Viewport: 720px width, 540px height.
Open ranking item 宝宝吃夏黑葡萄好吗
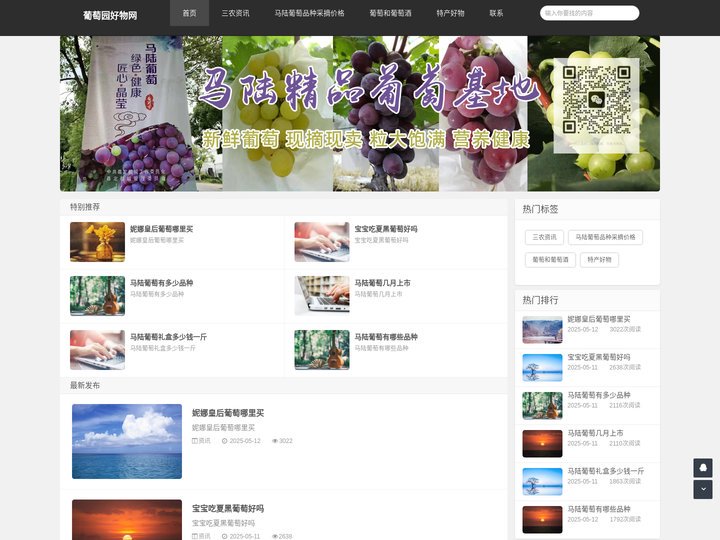pos(599,357)
